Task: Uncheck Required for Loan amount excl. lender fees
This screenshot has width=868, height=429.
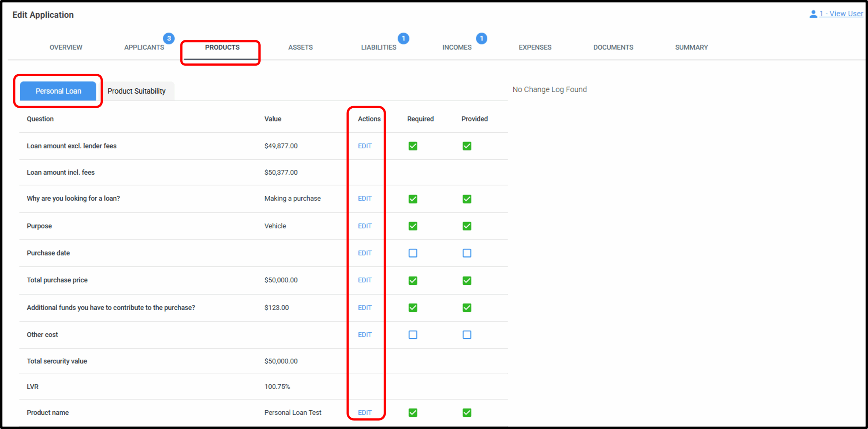Action: click(413, 146)
